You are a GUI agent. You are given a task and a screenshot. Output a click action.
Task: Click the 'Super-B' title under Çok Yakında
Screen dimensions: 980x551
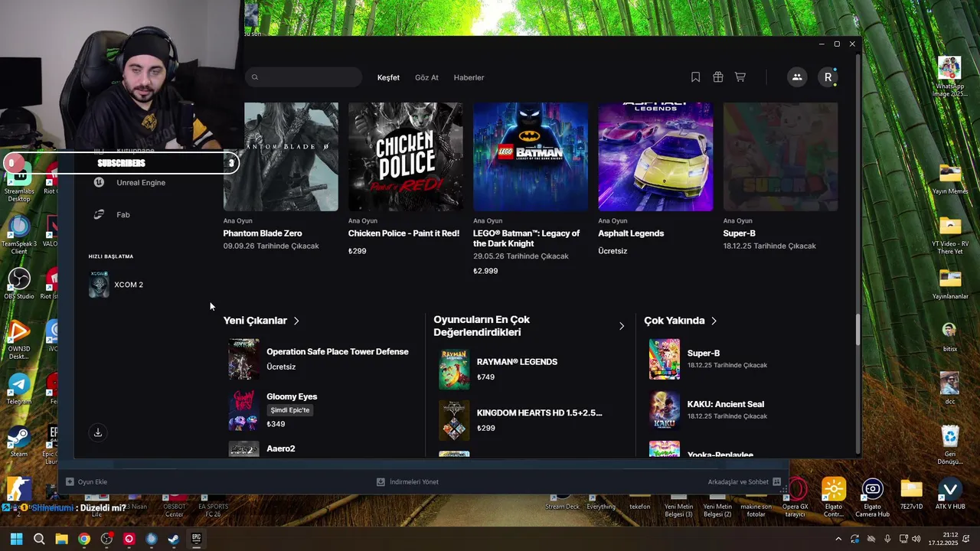click(704, 353)
